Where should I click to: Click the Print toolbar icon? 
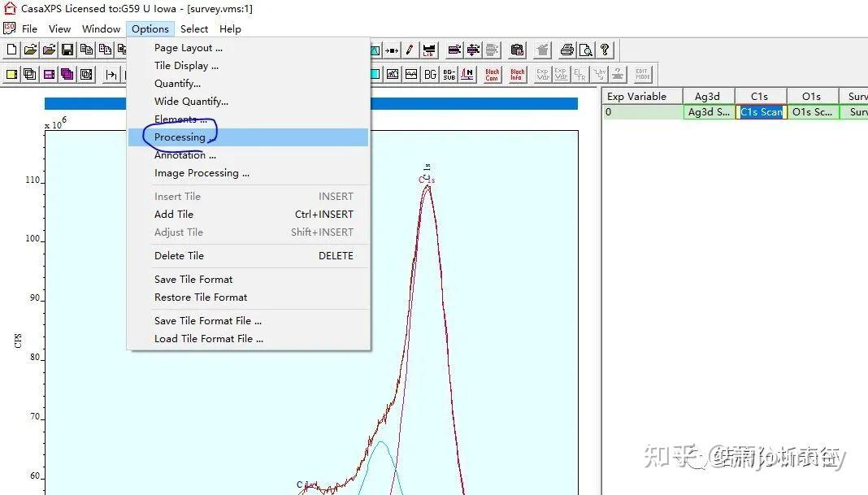coord(566,50)
